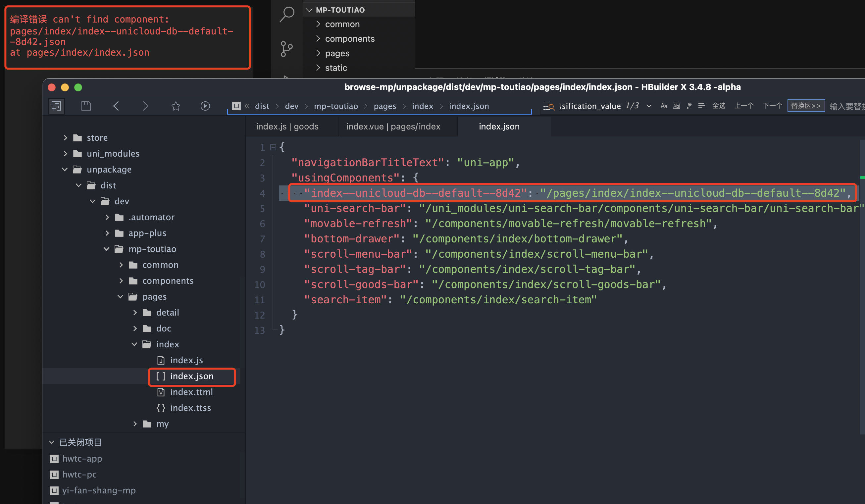
Task: Go back with the left arrow icon
Action: tap(116, 106)
